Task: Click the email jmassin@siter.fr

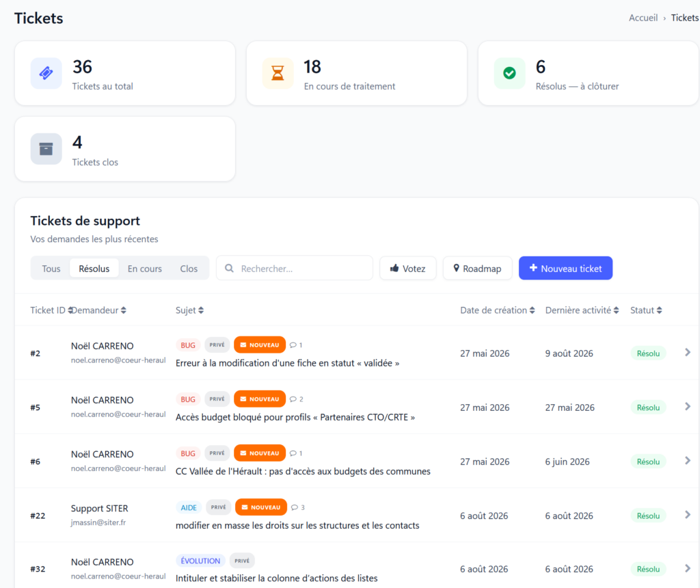Action: point(98,522)
